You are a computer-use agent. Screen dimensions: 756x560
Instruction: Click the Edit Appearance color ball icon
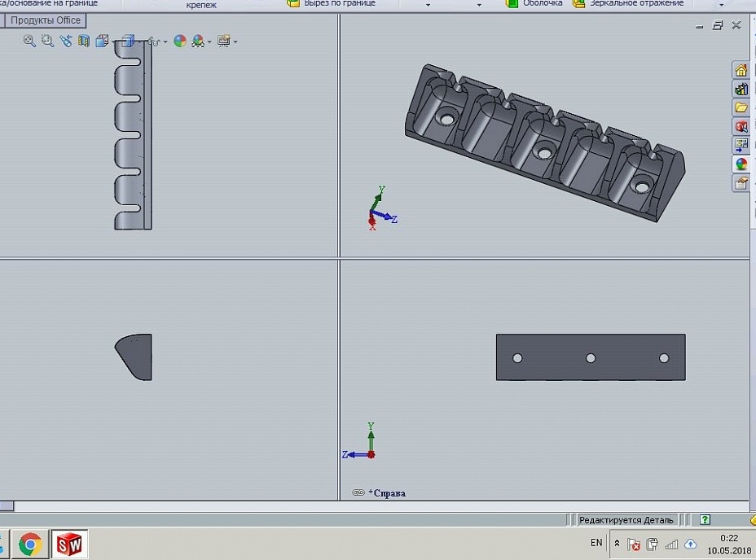pos(180,41)
